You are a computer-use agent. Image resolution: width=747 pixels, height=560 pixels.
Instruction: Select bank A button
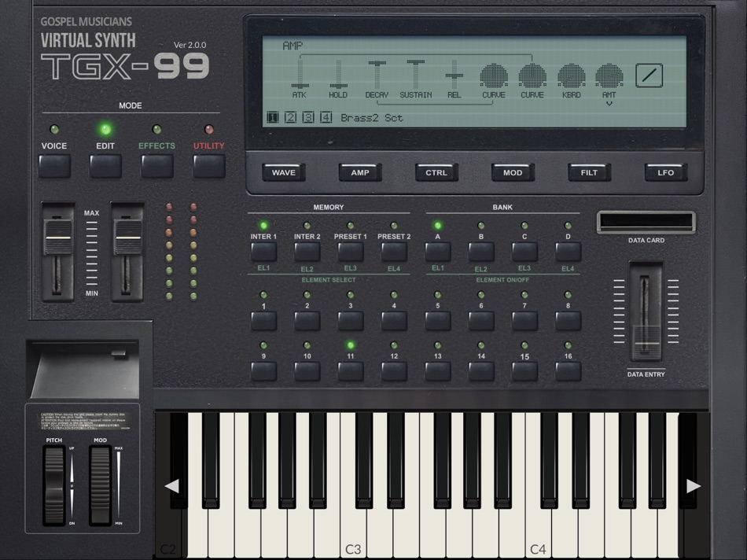click(x=437, y=252)
